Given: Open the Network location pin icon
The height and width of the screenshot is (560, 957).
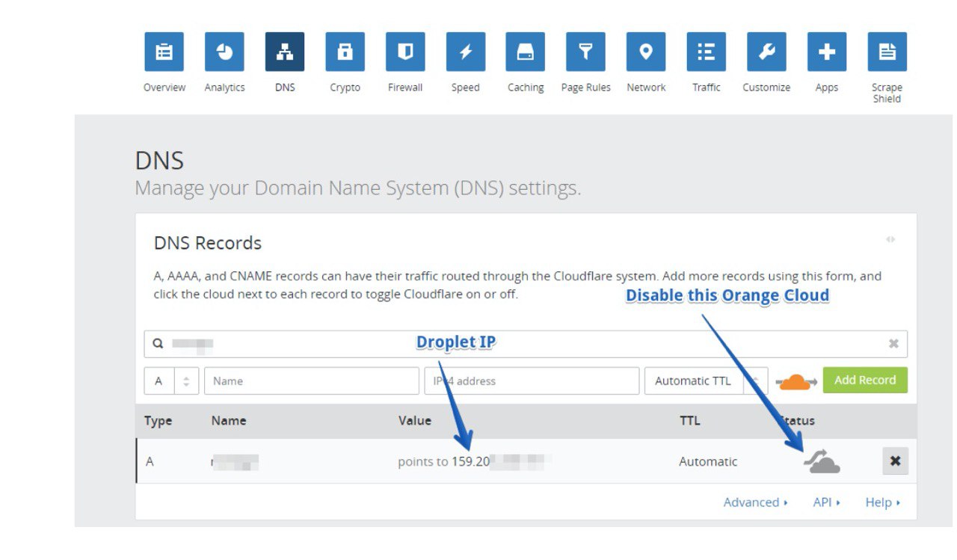Looking at the screenshot, I should (646, 52).
